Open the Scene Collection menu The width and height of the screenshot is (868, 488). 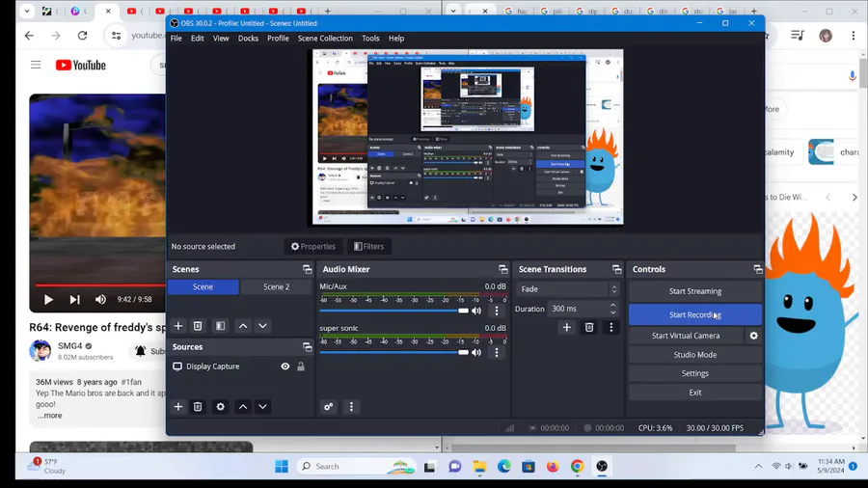click(325, 39)
